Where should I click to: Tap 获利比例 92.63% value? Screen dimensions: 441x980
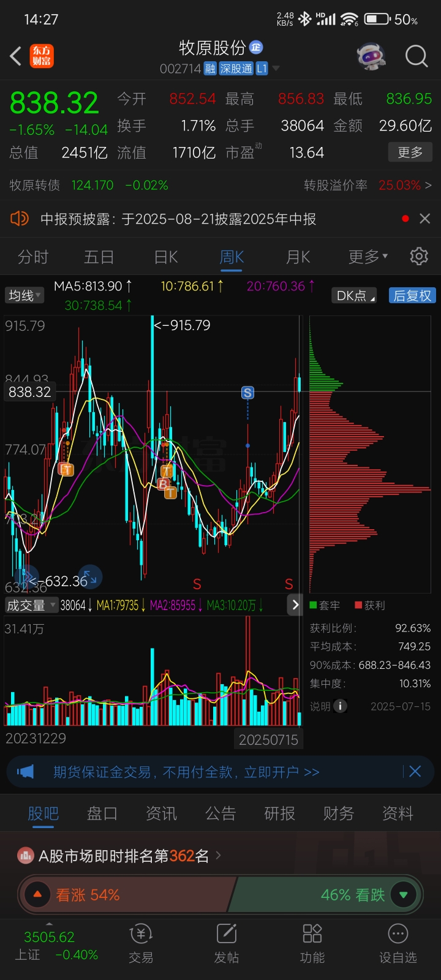pos(413,628)
